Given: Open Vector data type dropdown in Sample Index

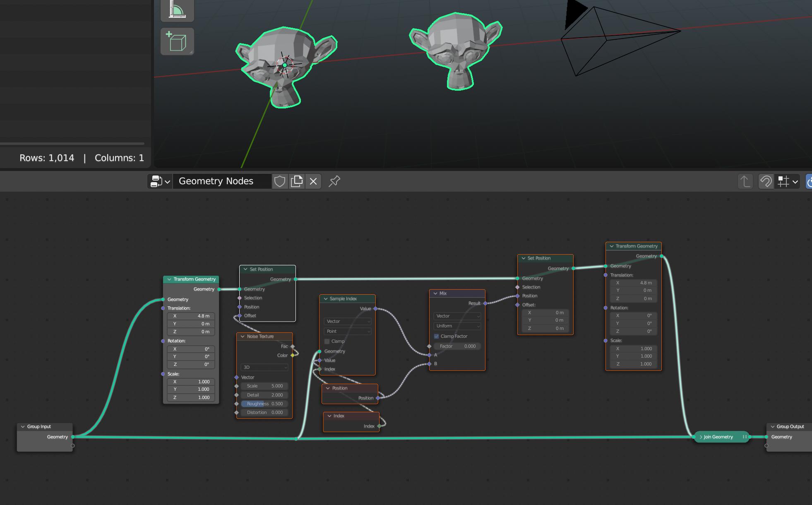Looking at the screenshot, I should click(347, 322).
